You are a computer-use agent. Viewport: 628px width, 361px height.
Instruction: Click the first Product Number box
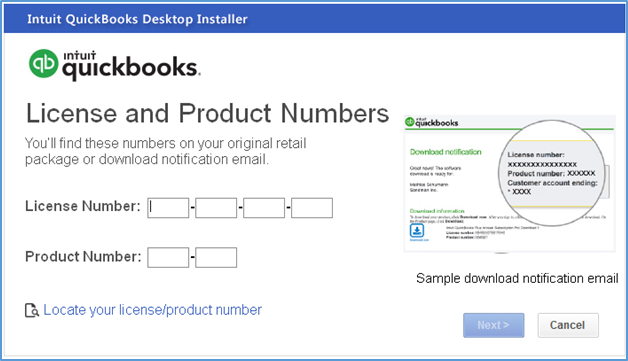point(168,258)
